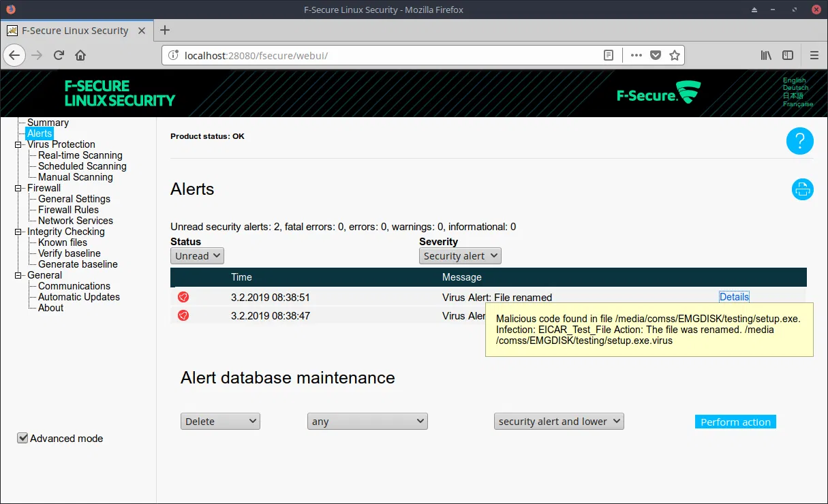The image size is (828, 504).
Task: Click timestamp 3.2.2019 08:38:51
Action: (271, 297)
